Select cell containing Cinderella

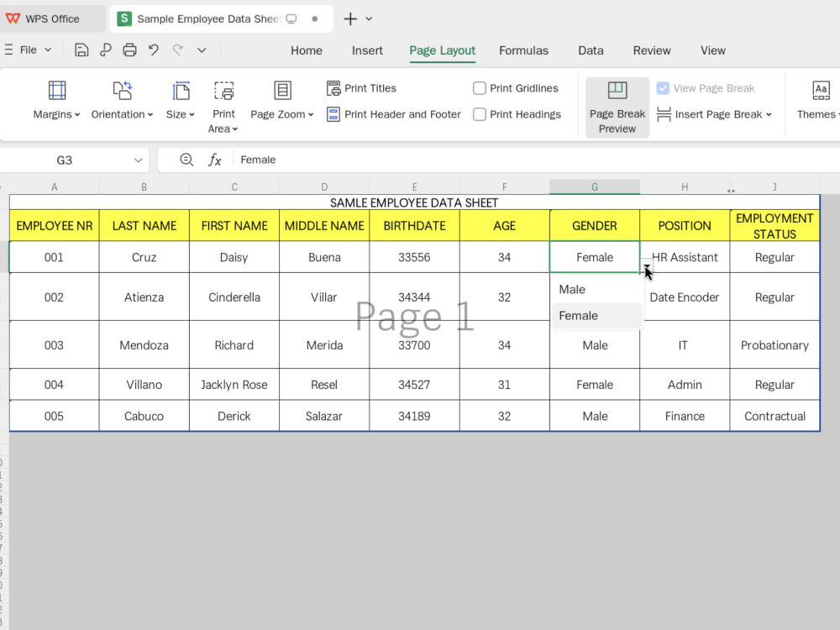point(234,297)
